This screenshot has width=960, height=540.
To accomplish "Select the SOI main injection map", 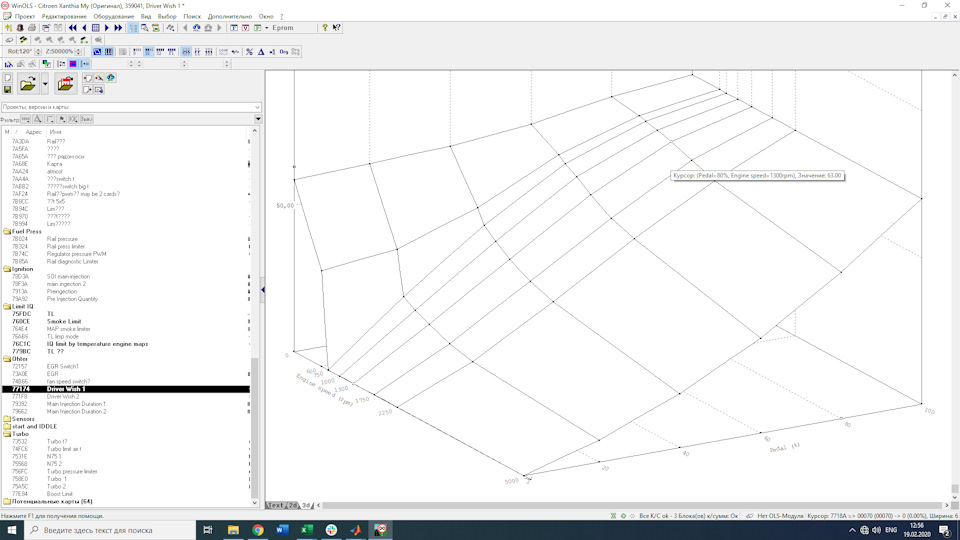I will coord(69,277).
